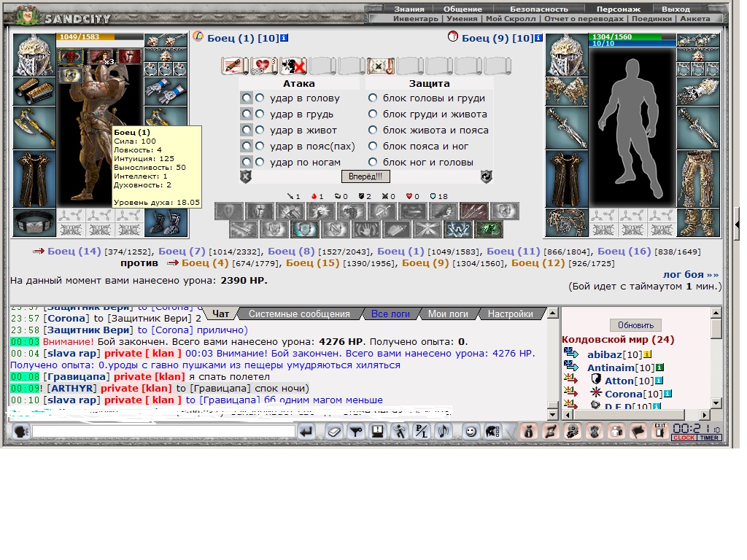The height and width of the screenshot is (560, 747).
Task: Select the unshaded radio for удар в грудь
Action: [260, 114]
